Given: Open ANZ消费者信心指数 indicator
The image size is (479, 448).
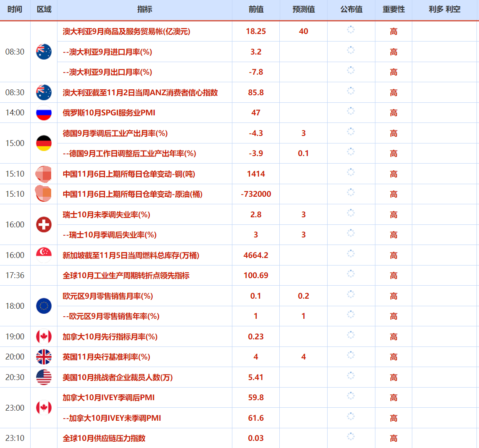Looking at the screenshot, I should tap(140, 93).
